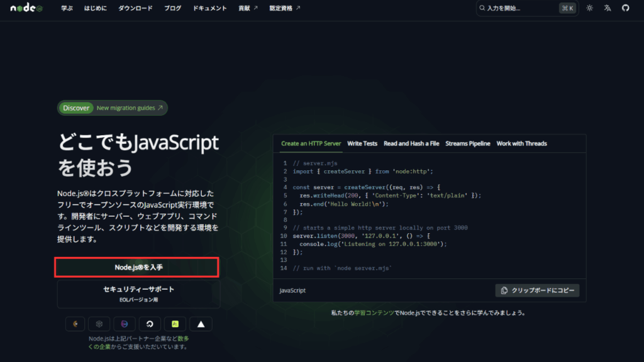Click the DigitalOcean partner logo

tap(150, 324)
